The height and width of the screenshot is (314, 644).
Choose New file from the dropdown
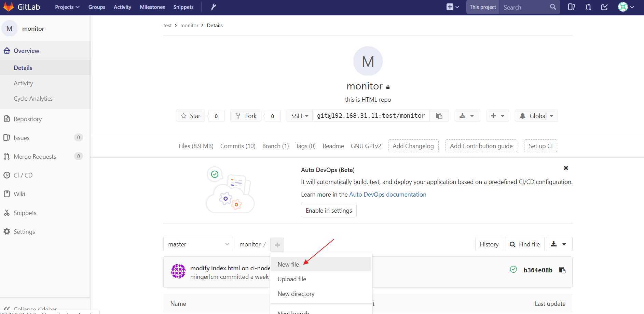tap(321, 265)
